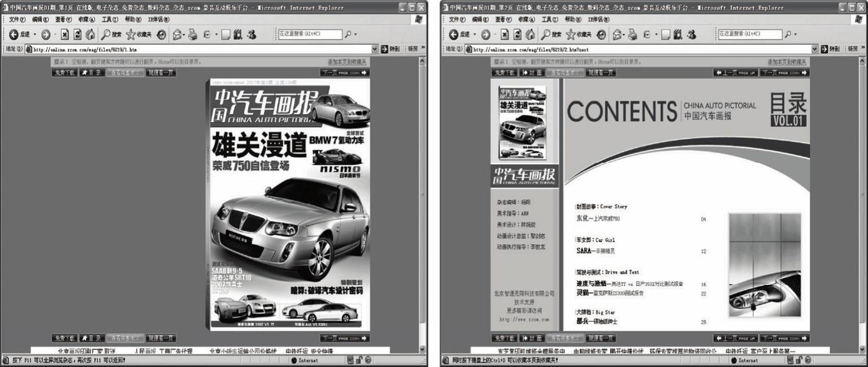Click the bottom 下一页 Page Down button in left window
The height and width of the screenshot is (367, 868).
point(345,338)
